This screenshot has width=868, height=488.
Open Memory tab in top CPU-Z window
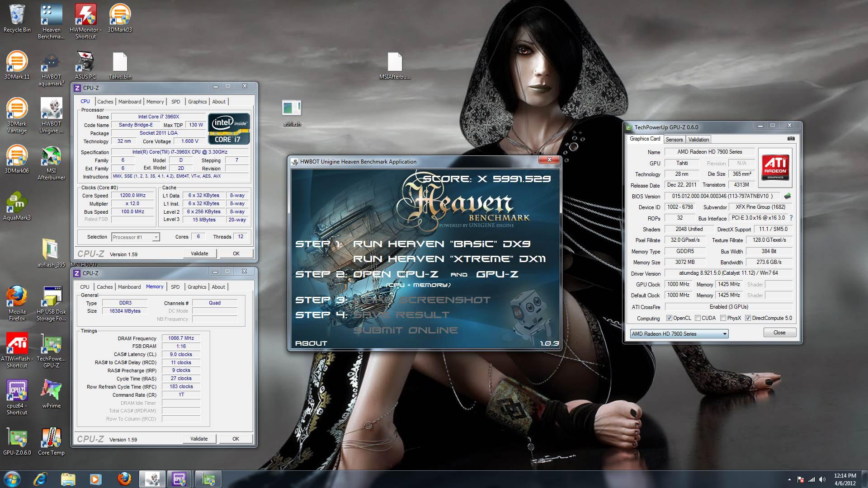pos(155,102)
